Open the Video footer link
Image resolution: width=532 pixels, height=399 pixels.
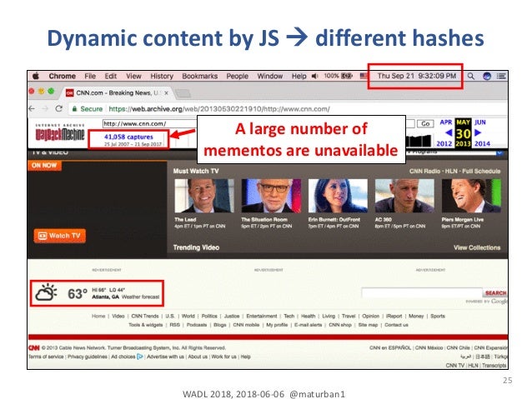pos(118,316)
